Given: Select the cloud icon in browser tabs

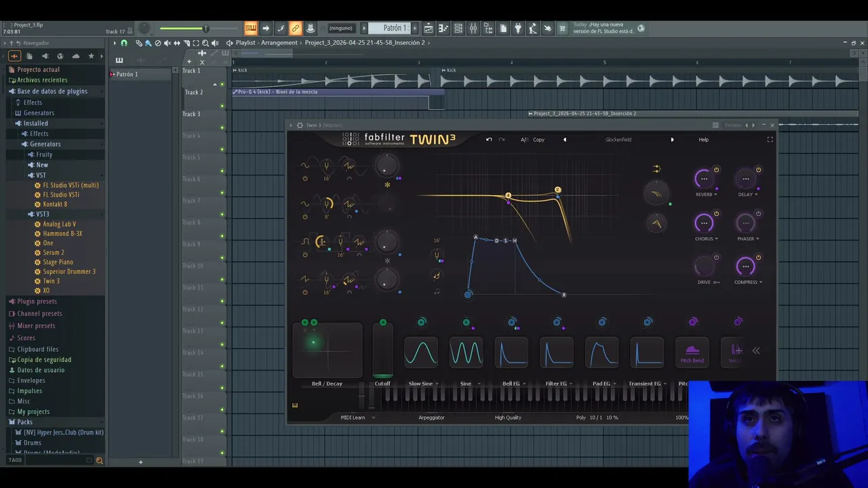Looking at the screenshot, I should pos(75,56).
